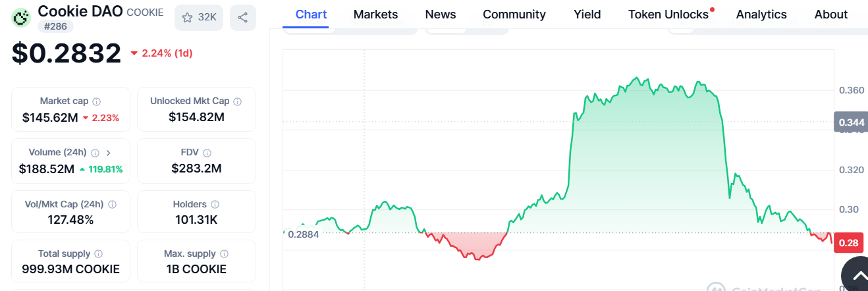Click the 999.93M COOKIE total supply
Image resolution: width=868 pixels, height=291 pixels.
tap(70, 269)
